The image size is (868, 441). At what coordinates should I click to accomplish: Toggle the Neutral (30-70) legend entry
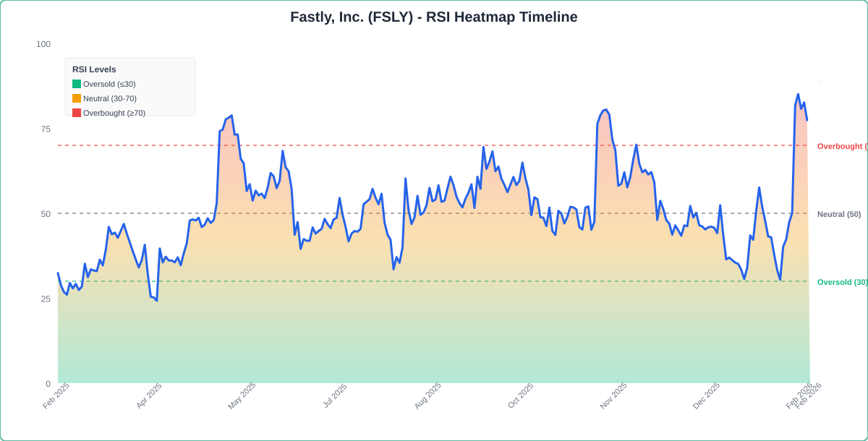110,98
